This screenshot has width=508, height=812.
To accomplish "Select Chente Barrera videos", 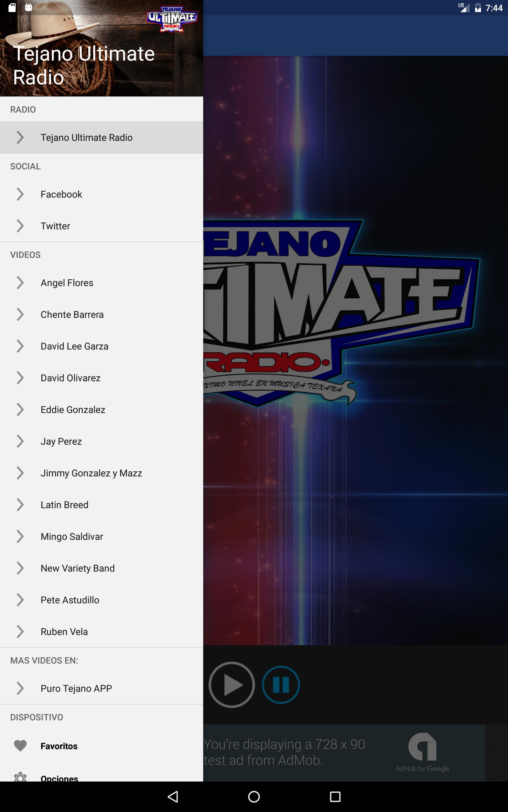I will (102, 314).
